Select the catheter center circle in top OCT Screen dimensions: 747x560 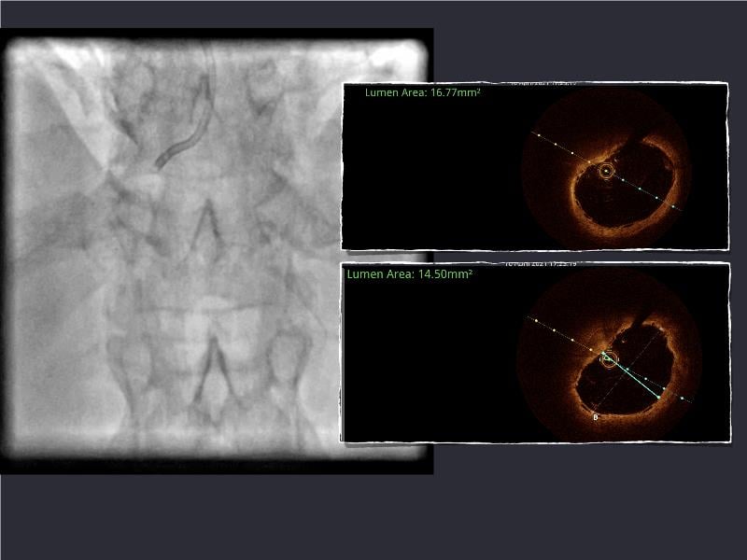pyautogui.click(x=606, y=172)
